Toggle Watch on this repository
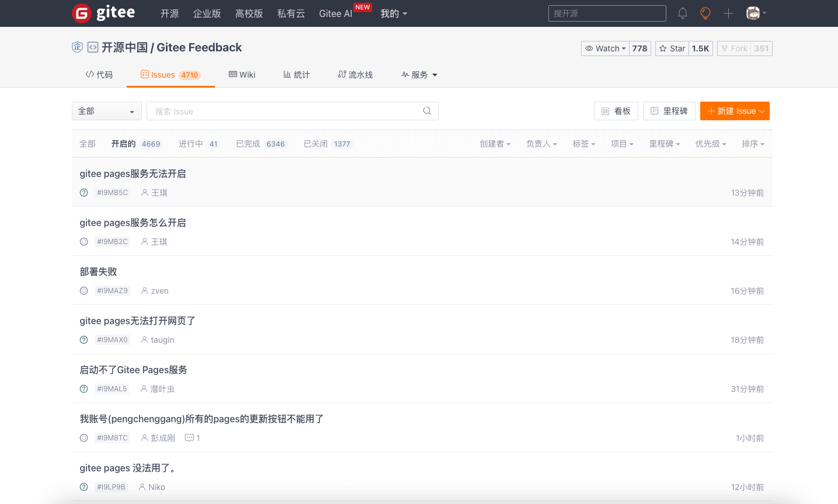The height and width of the screenshot is (504, 838). (605, 48)
